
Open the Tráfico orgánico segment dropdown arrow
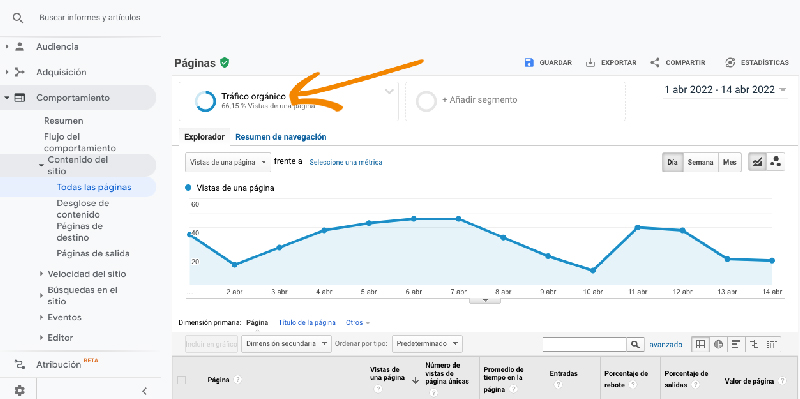point(389,91)
